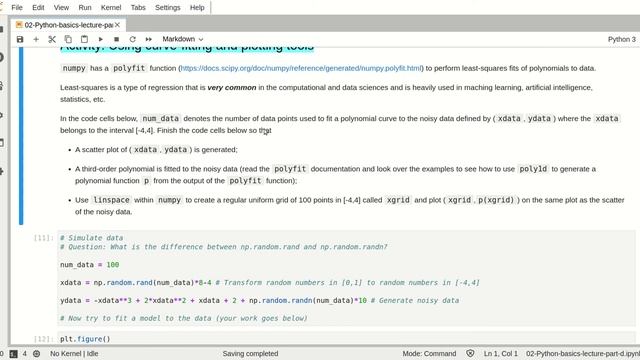Screen dimensions: 640x360
Task: Click the 'Saving completed' status message
Action: pos(250,353)
